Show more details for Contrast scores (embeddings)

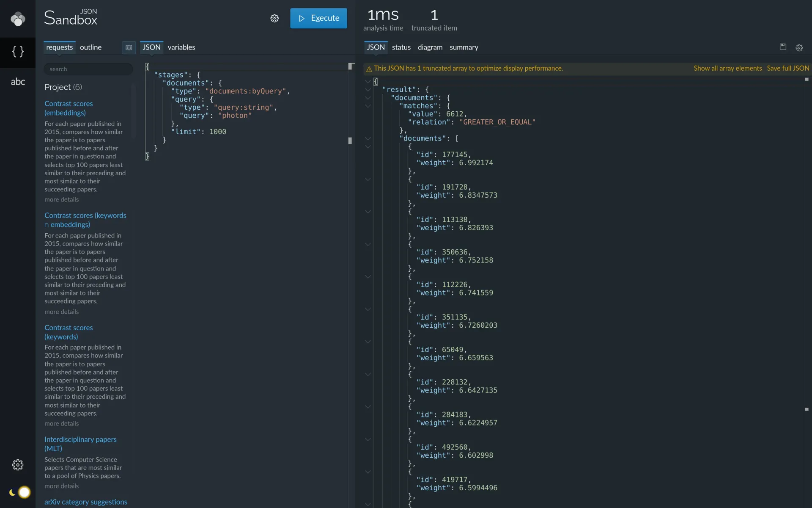(x=61, y=200)
